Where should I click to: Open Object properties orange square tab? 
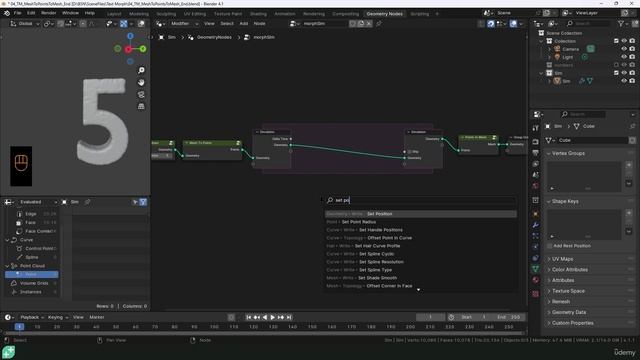click(x=536, y=214)
